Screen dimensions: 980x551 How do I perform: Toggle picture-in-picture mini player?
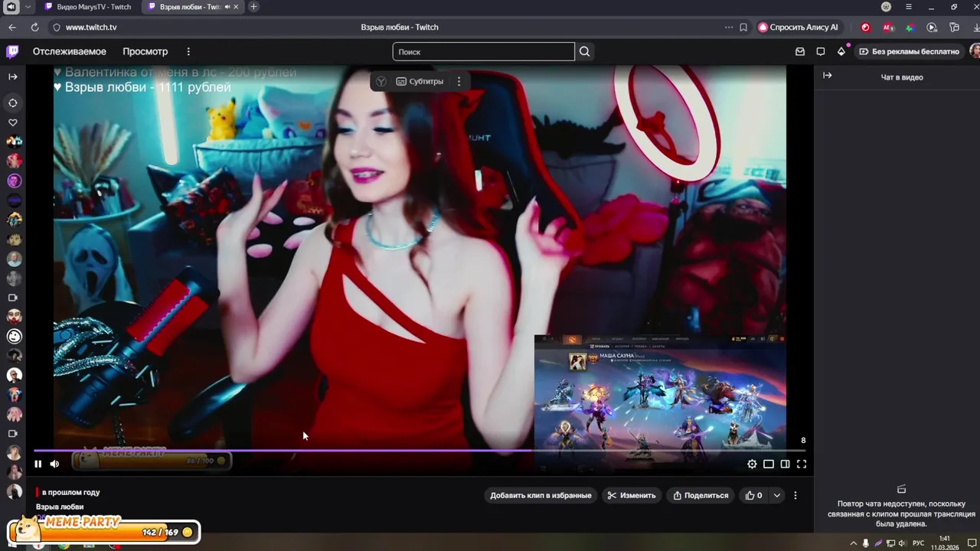pos(769,464)
